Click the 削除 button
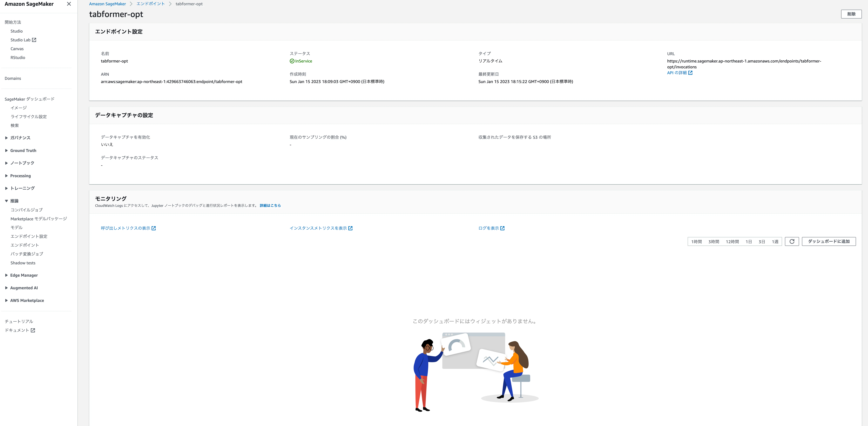 pos(851,14)
